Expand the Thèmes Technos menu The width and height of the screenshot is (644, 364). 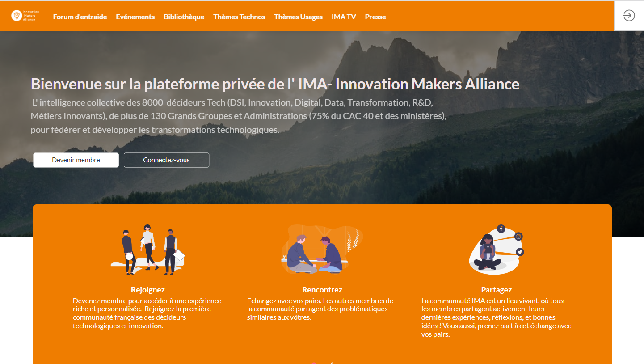[239, 17]
